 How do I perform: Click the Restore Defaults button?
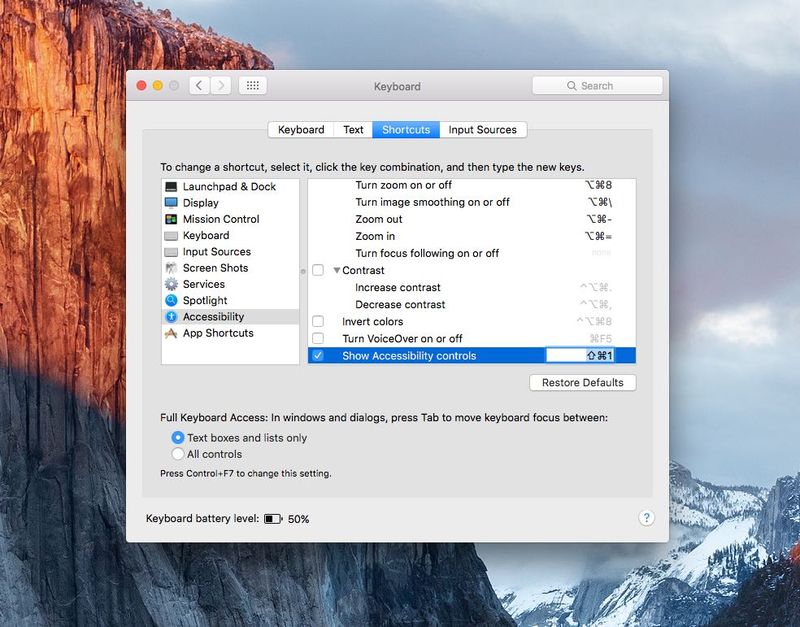[x=583, y=383]
